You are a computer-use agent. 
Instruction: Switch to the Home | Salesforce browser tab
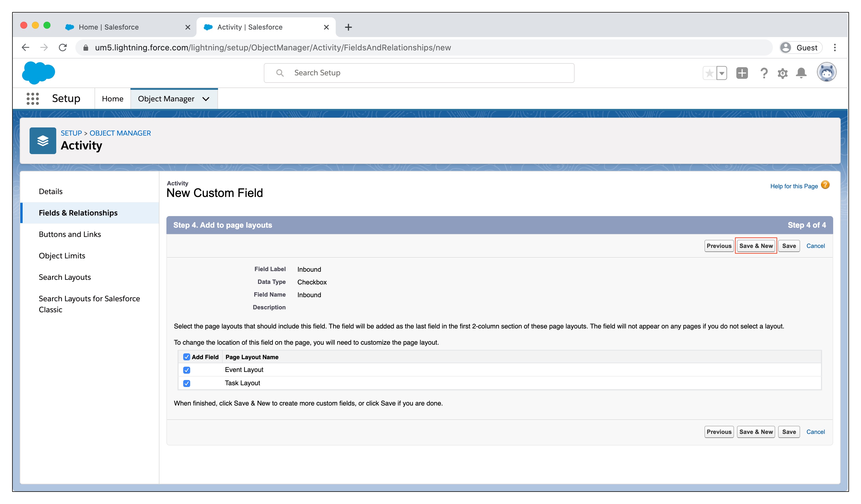[x=109, y=27]
